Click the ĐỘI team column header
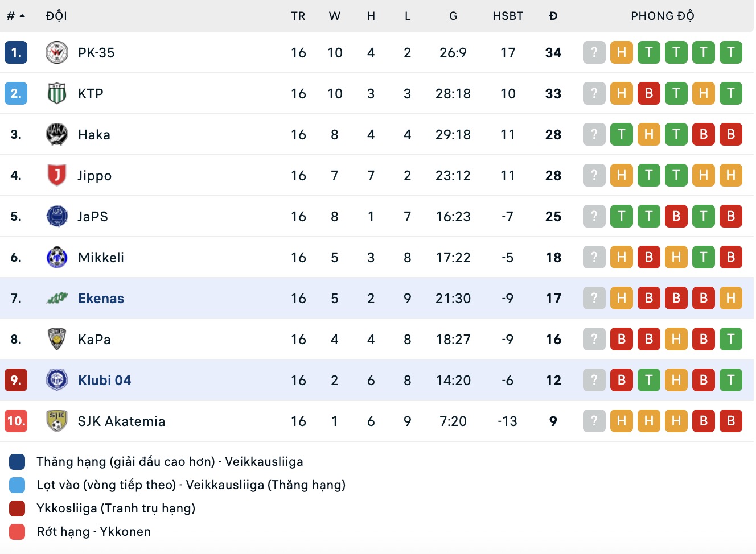The image size is (756, 554). (x=57, y=16)
